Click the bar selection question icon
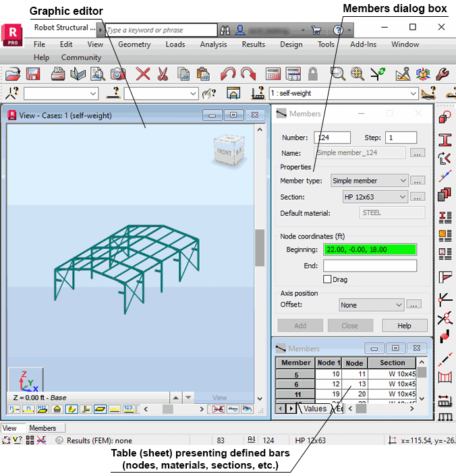 [x=113, y=93]
